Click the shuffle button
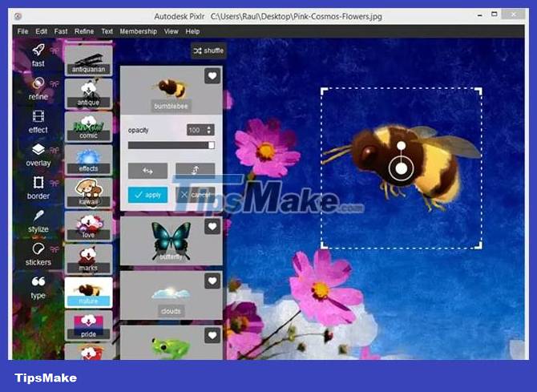 point(208,51)
